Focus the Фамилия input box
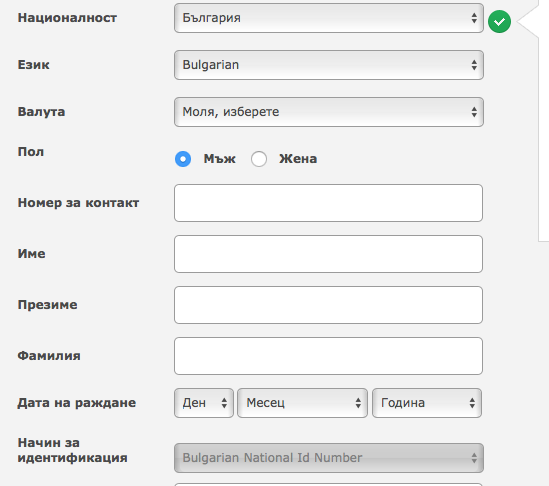549x486 pixels. [328, 356]
